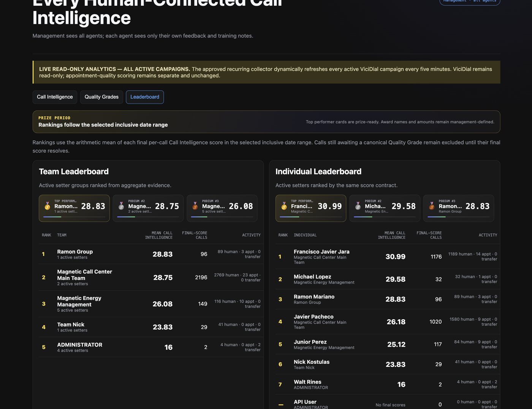
Task: Open the Ramon Group team row name
Action: pos(75,252)
